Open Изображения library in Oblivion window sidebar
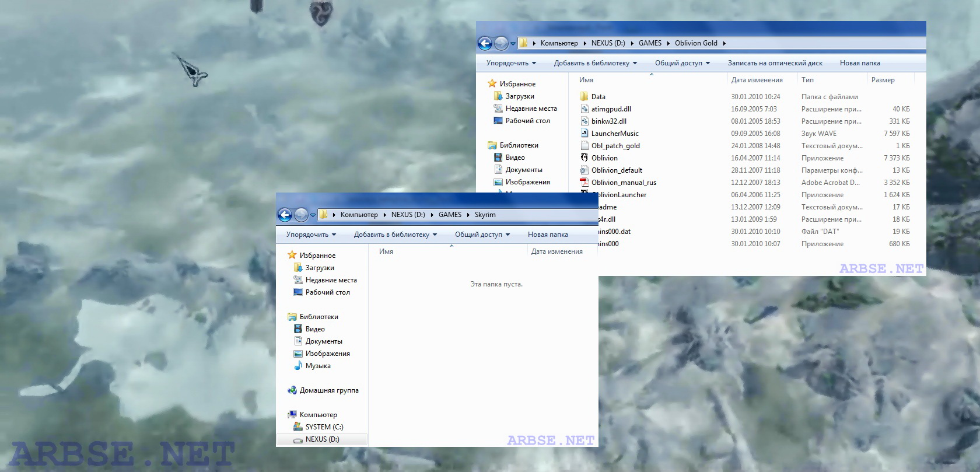Image resolution: width=980 pixels, height=472 pixels. 521,182
